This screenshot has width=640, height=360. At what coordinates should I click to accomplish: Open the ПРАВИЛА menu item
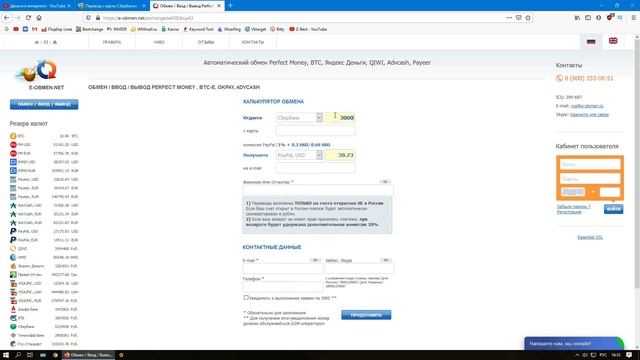[x=112, y=42]
